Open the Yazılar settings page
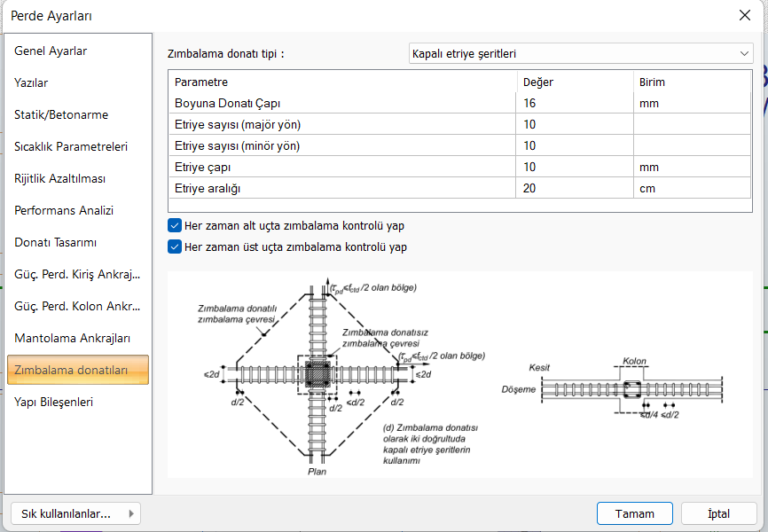The height and width of the screenshot is (532, 768). tap(32, 83)
